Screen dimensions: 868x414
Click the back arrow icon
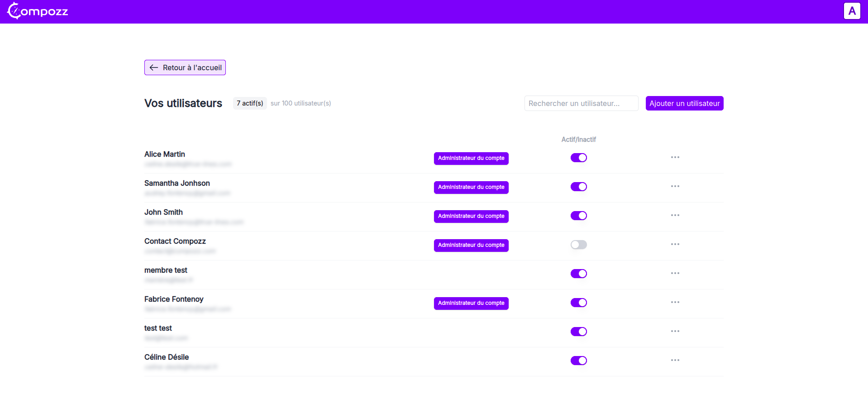coord(153,67)
